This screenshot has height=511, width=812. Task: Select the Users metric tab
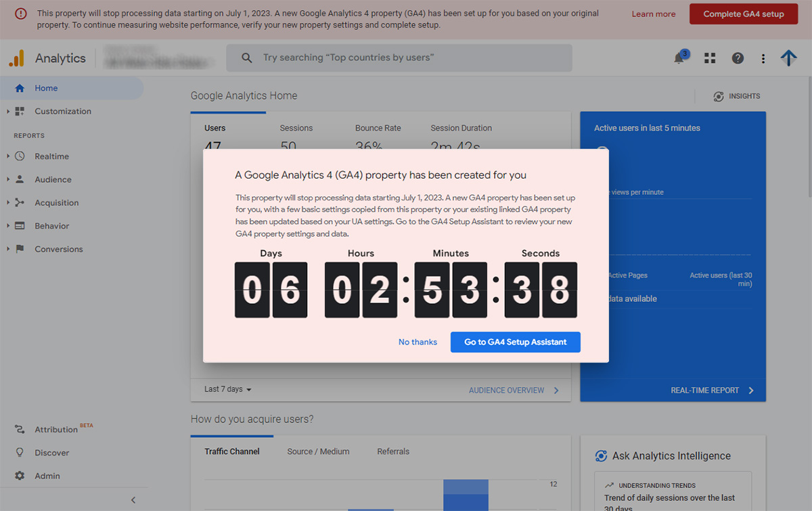(x=215, y=128)
